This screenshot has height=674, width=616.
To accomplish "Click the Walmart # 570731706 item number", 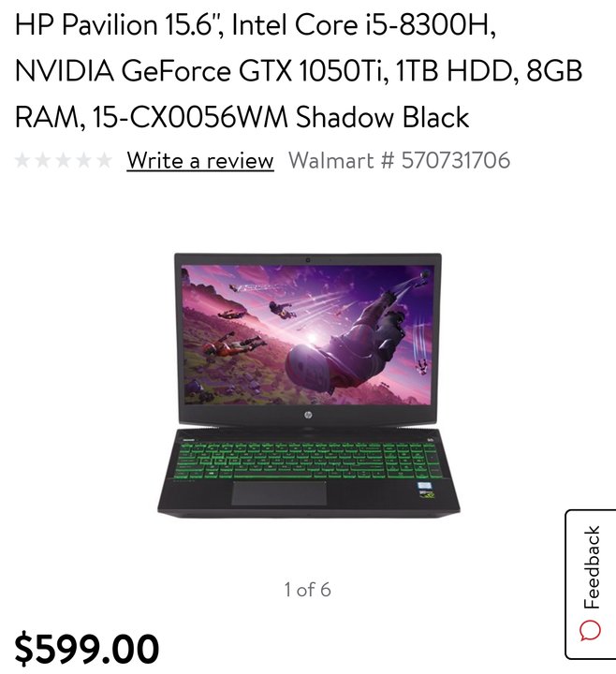I will click(400, 160).
